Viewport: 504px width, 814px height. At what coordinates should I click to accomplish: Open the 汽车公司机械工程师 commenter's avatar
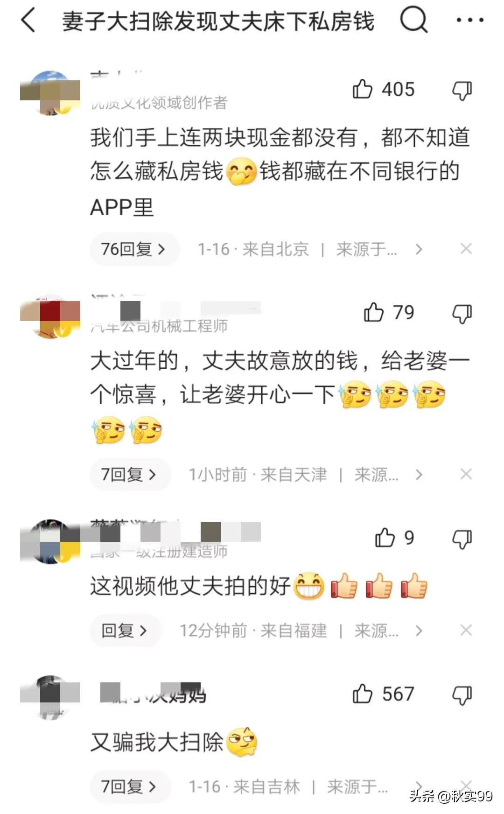[x=50, y=316]
